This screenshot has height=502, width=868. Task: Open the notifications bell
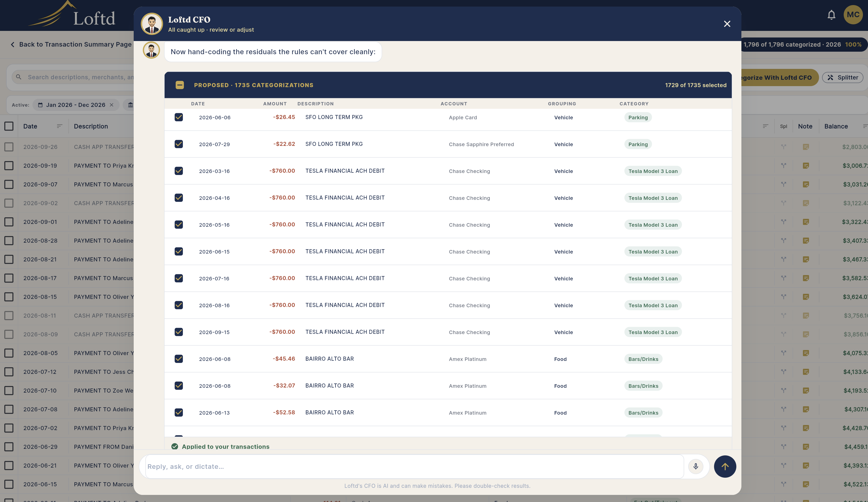(x=831, y=15)
